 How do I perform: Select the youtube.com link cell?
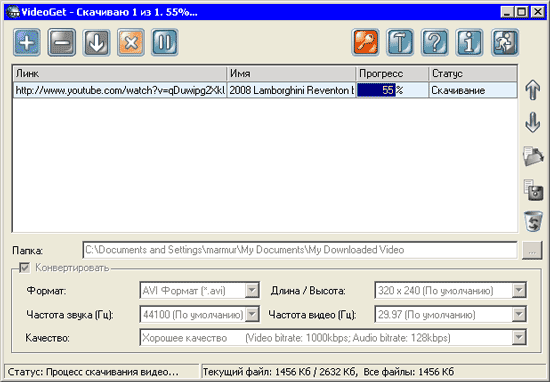[x=120, y=90]
